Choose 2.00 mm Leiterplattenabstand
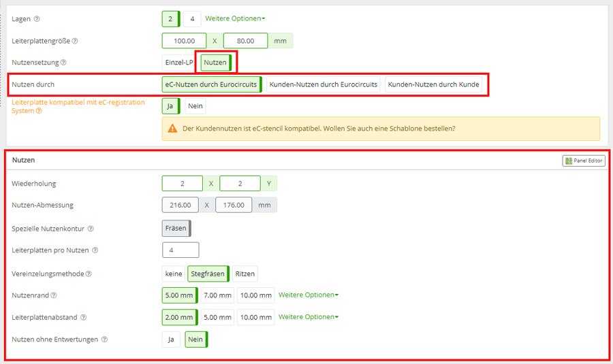 click(180, 317)
